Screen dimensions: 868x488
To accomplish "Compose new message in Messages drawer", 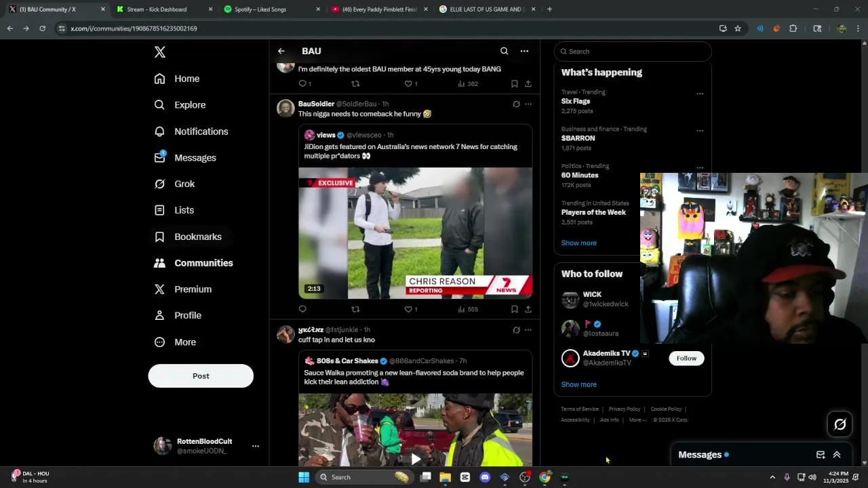I will [x=821, y=455].
